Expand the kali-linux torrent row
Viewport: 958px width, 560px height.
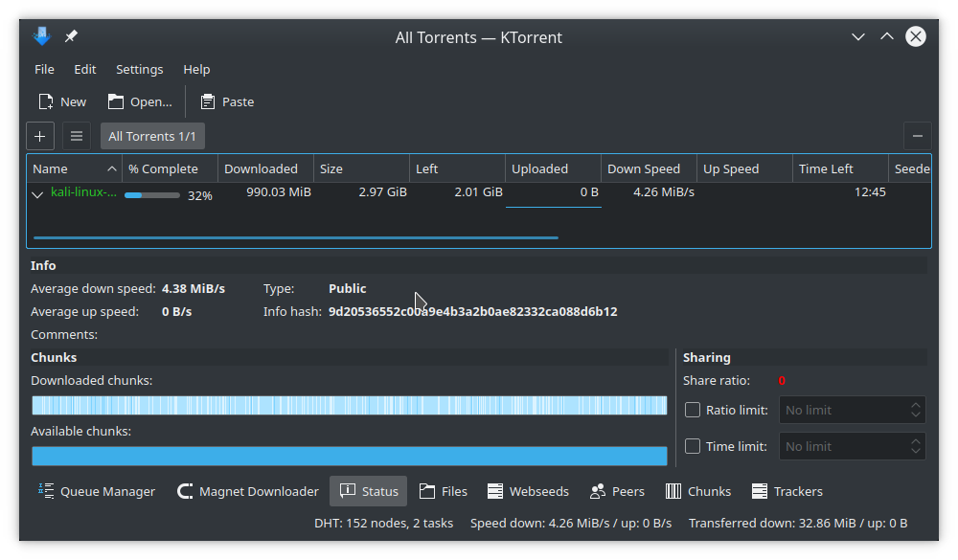[38, 193]
